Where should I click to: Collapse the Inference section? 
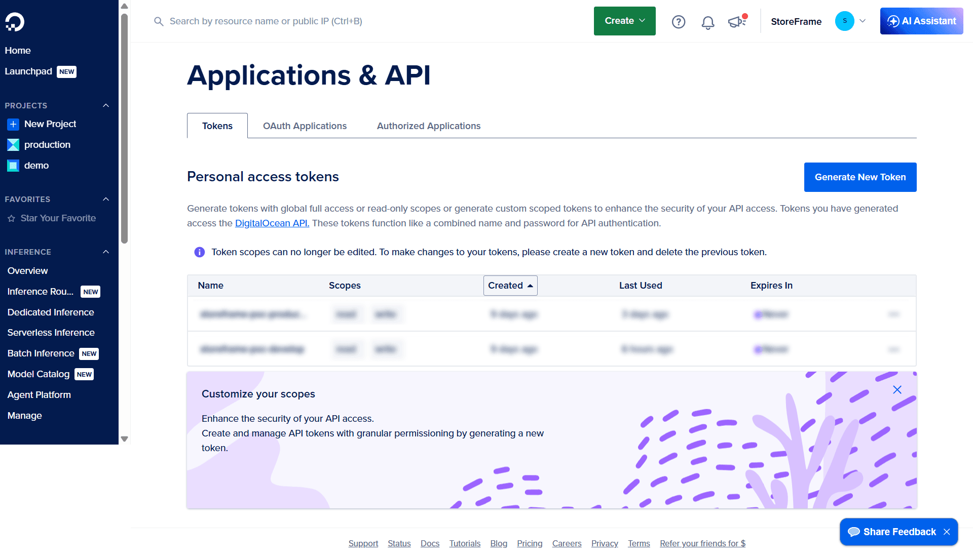coord(106,252)
